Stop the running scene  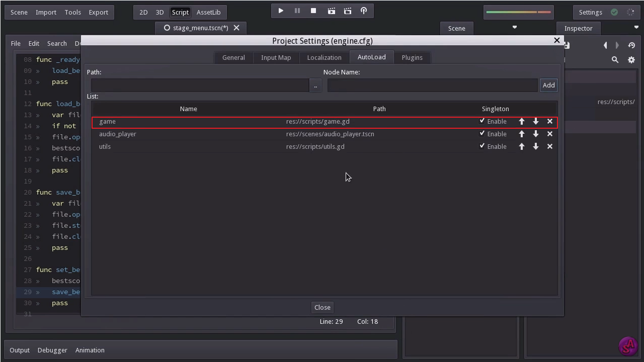[313, 11]
